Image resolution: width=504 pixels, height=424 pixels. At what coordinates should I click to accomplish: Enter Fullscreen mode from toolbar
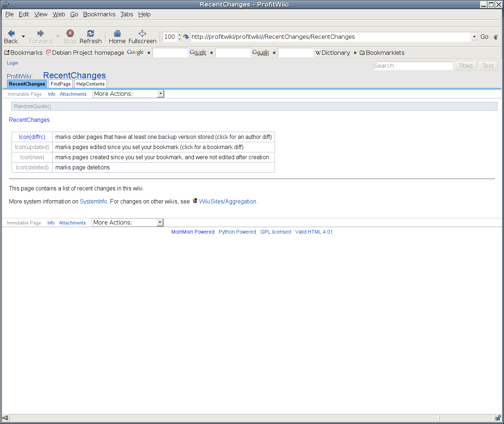(x=142, y=33)
